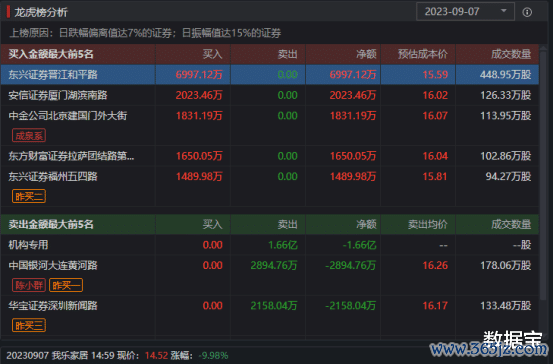Click the 机构专用 seller row
Image resolution: width=554 pixels, height=364 pixels.
pos(270,245)
